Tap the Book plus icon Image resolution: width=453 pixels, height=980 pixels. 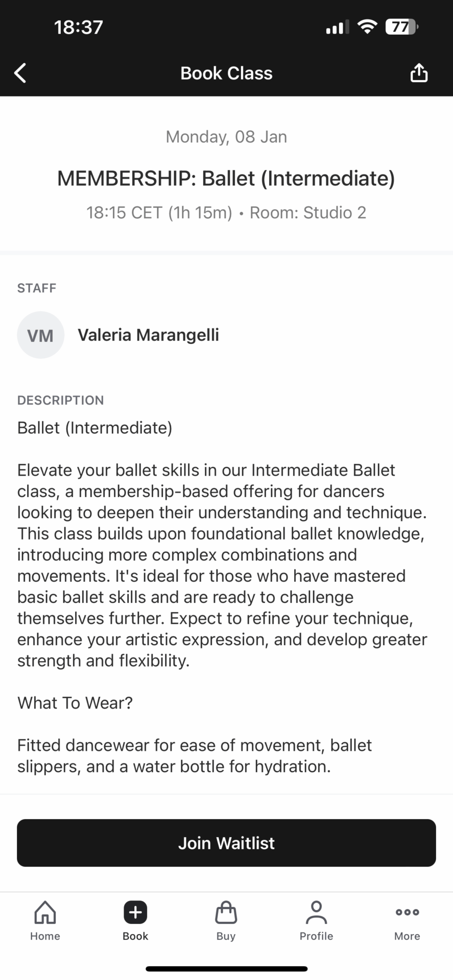[x=135, y=913]
